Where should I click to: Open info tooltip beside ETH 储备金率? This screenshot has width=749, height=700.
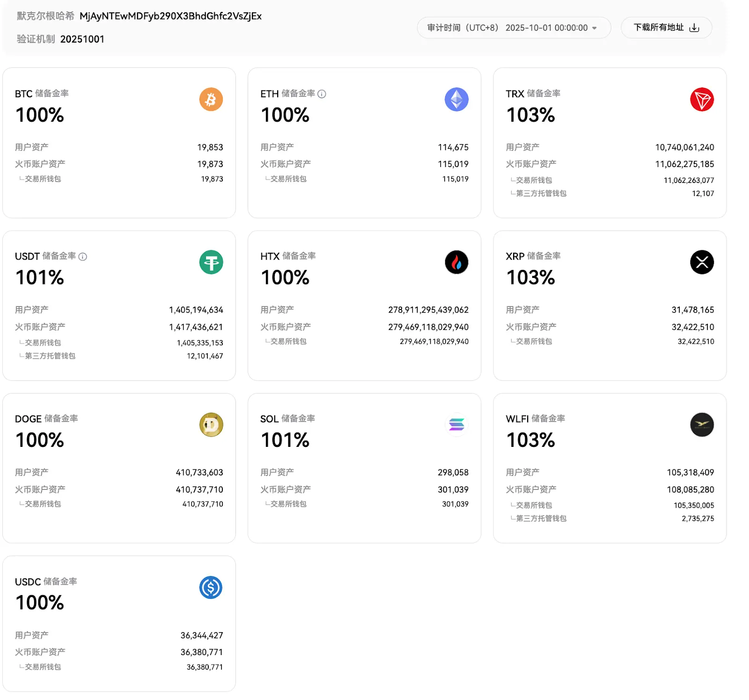[x=322, y=94]
